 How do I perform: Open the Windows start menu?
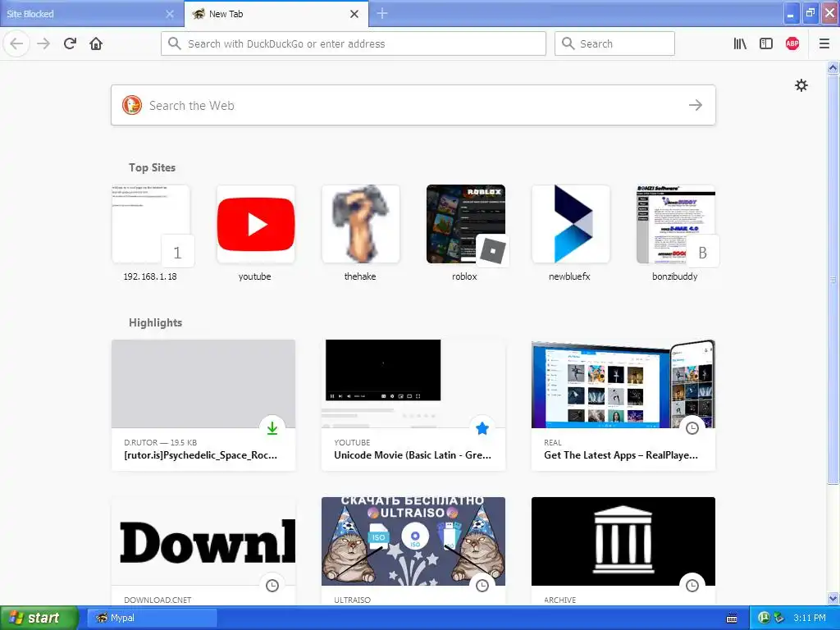39,618
